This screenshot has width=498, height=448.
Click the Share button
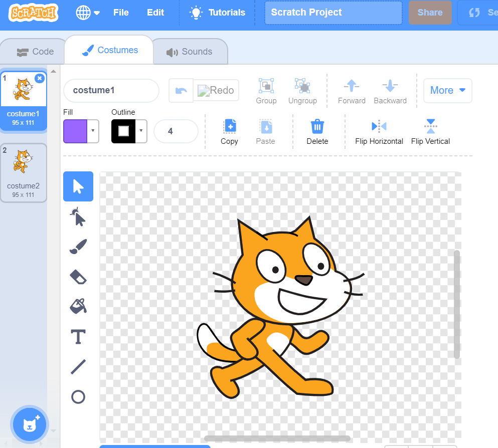430,13
